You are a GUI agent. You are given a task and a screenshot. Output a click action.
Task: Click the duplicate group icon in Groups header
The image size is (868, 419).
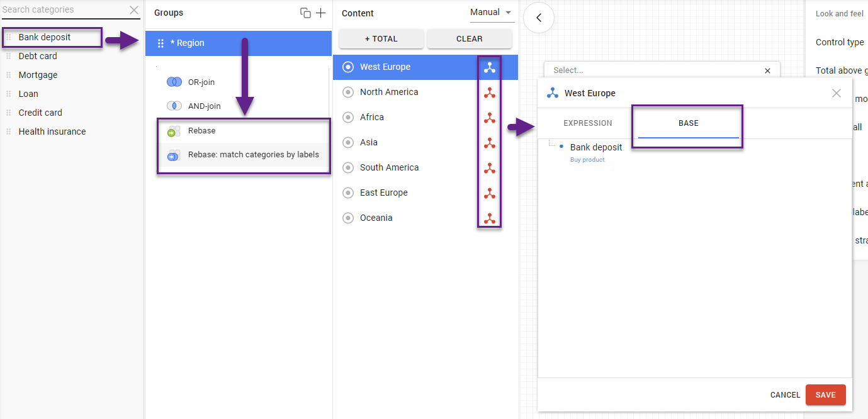tap(305, 13)
